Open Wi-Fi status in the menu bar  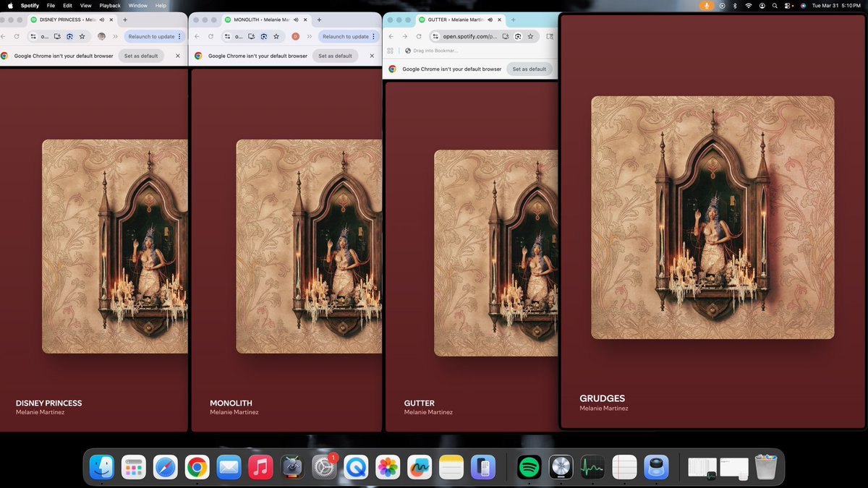[x=749, y=5]
